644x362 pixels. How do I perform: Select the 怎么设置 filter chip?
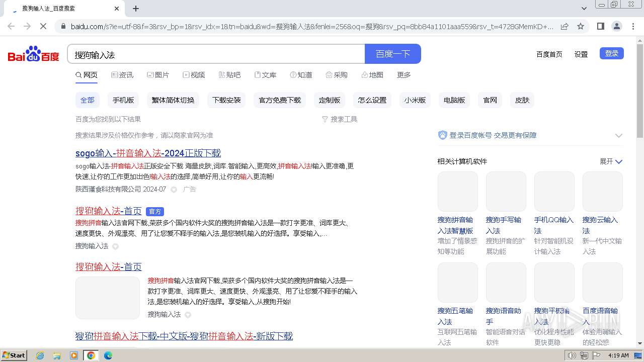tap(372, 100)
